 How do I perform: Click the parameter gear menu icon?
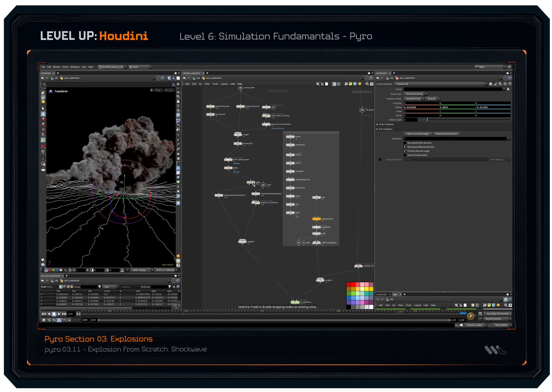(x=491, y=84)
